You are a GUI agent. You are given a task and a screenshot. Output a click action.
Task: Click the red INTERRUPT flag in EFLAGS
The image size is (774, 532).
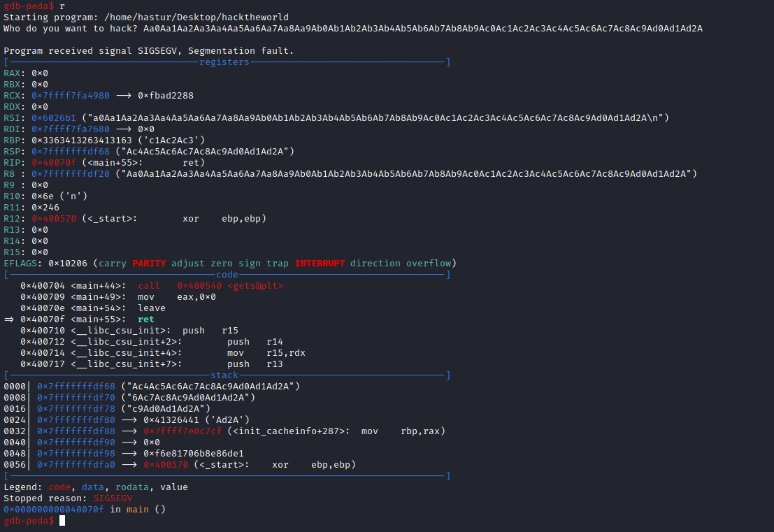[320, 264]
